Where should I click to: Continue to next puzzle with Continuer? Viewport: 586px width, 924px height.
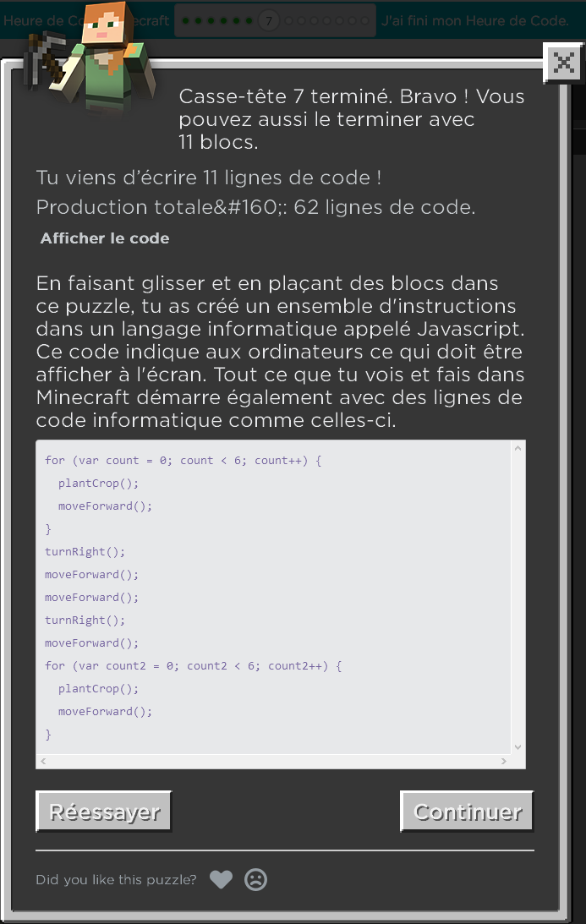(x=467, y=812)
